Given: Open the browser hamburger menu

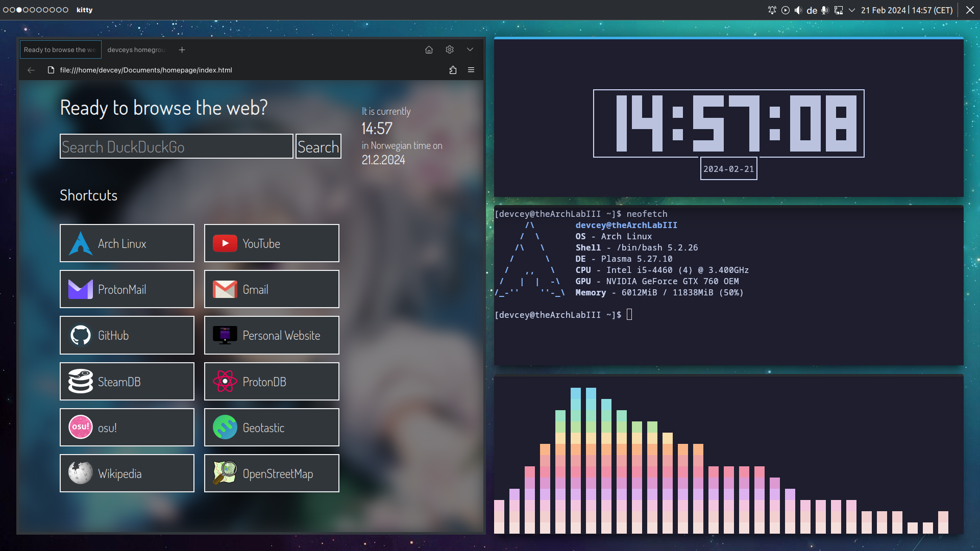Looking at the screenshot, I should tap(471, 70).
